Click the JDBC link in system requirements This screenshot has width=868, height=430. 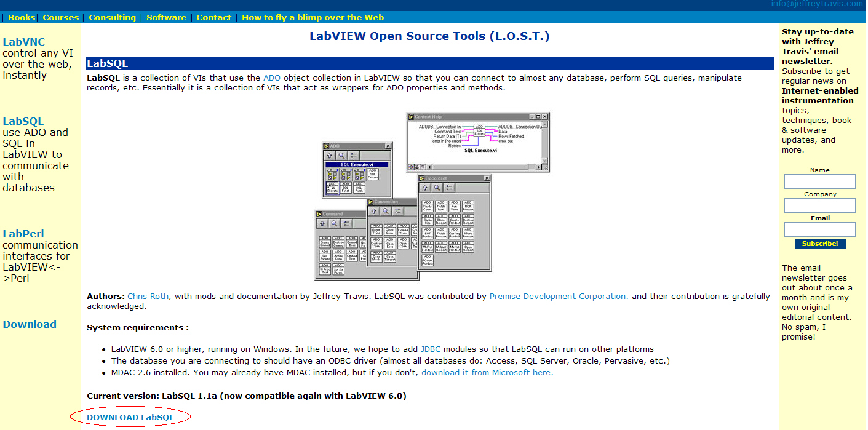[432, 349]
